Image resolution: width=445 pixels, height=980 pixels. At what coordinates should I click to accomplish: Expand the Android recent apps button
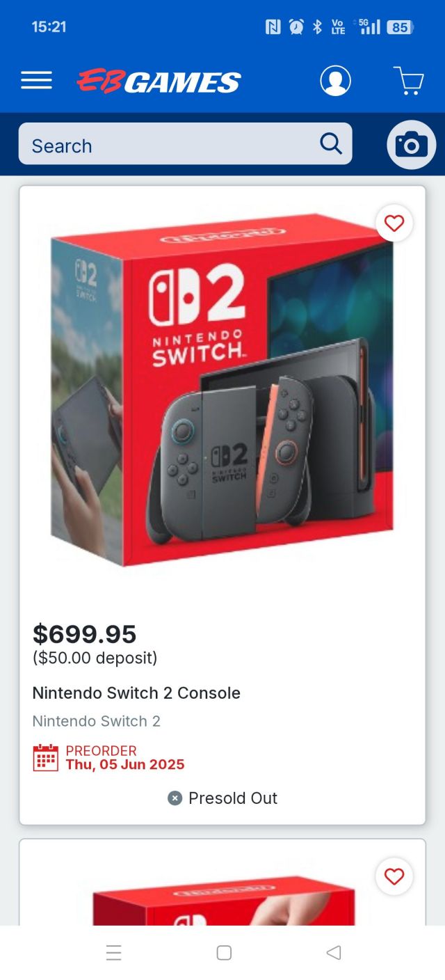point(113,952)
